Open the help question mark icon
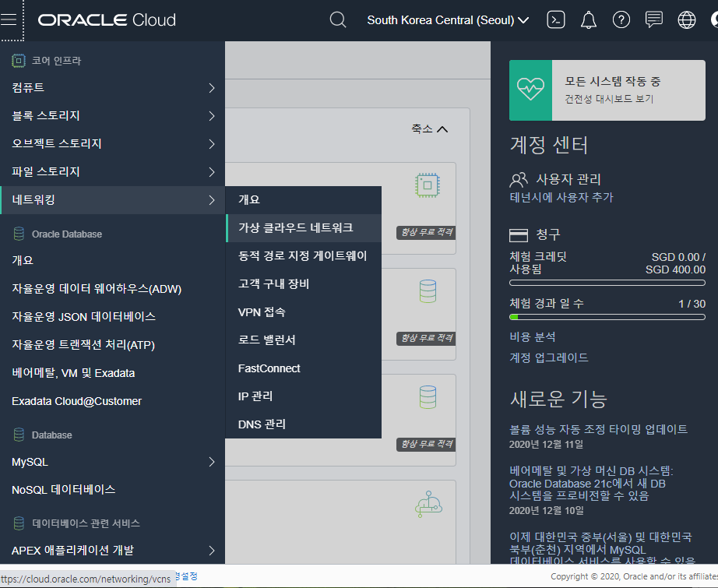The image size is (718, 588). (621, 19)
